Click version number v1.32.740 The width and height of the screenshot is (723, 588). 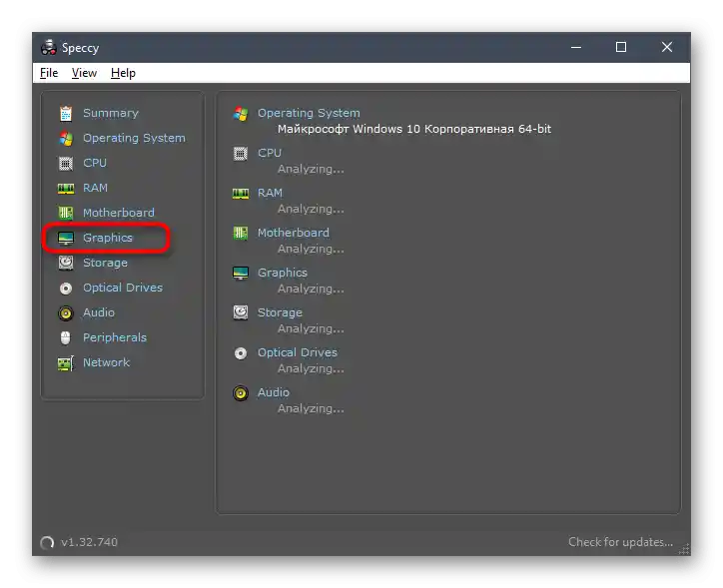point(89,542)
